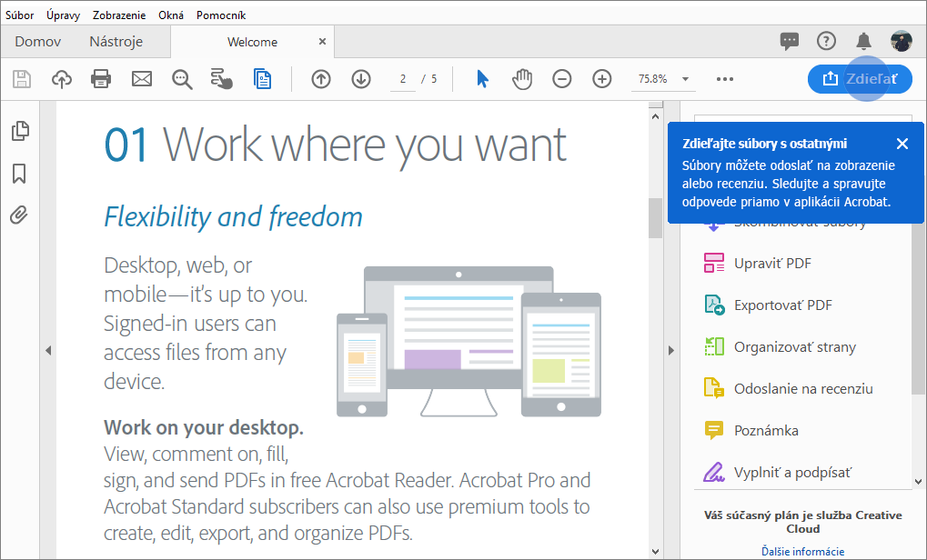Screen dimensions: 927x560
Task: Open the zoom percentage dropdown
Action: click(x=686, y=79)
